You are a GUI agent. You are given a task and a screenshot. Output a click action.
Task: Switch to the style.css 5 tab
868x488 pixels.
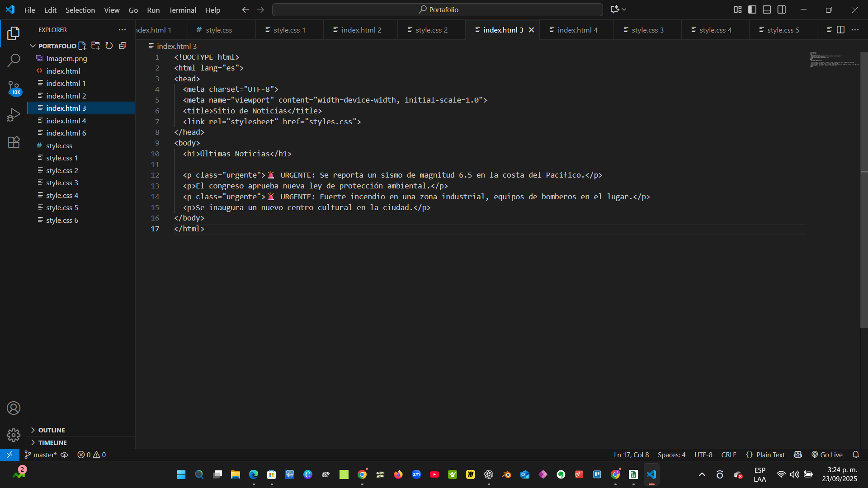click(783, 30)
